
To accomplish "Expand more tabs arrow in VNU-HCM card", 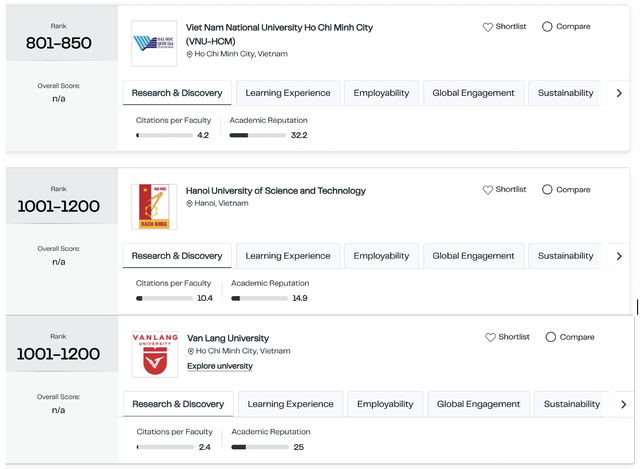I will [619, 93].
